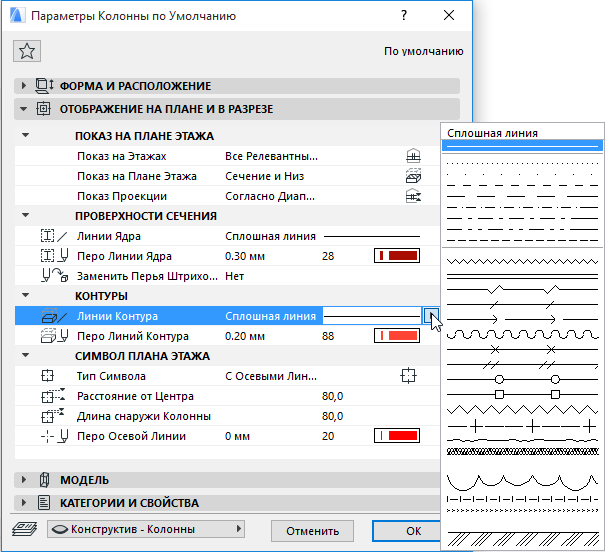Image resolution: width=605 pixels, height=552 pixels.
Task: Click the Outline Lines row icon
Action: point(54,316)
